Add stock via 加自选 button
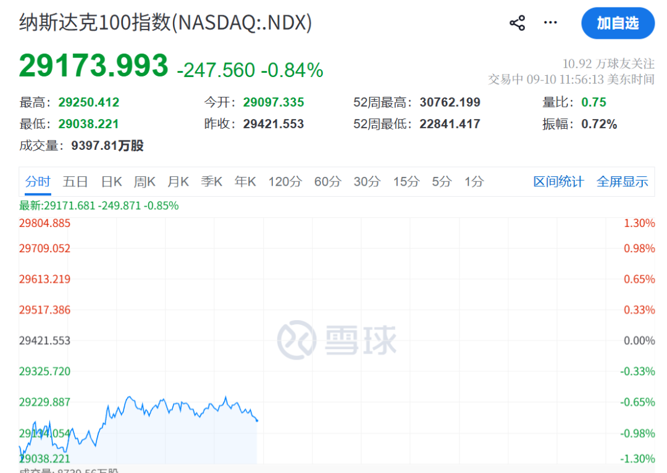Image resolution: width=667 pixels, height=473 pixels. pyautogui.click(x=618, y=23)
